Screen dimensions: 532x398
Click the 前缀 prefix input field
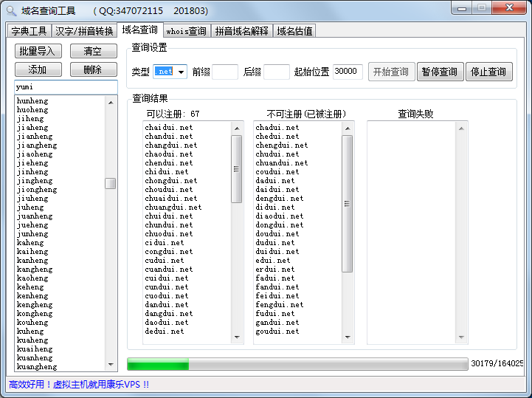point(226,72)
